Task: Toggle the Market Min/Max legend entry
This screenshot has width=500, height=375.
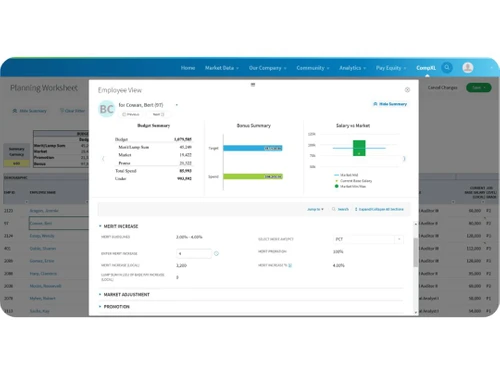Action: pyautogui.click(x=350, y=186)
